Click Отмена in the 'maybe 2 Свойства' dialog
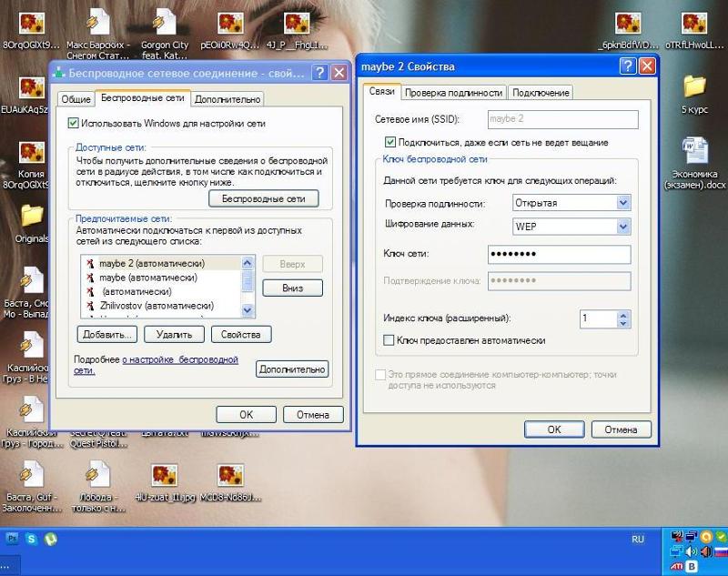728x576 pixels. coord(621,429)
